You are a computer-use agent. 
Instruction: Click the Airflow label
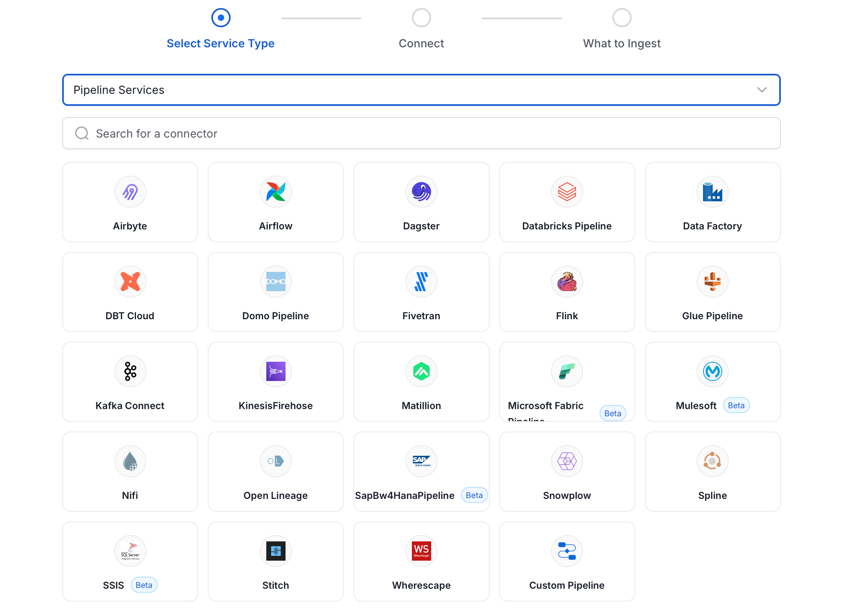click(x=276, y=226)
